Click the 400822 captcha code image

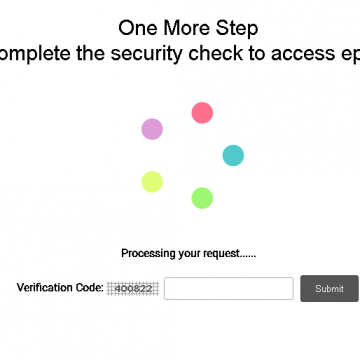point(133,288)
